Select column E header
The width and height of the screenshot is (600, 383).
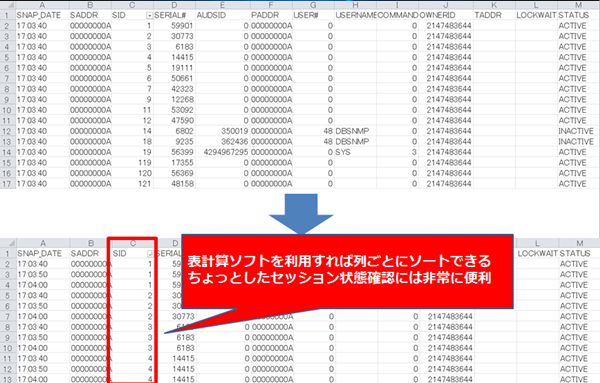tap(223, 5)
